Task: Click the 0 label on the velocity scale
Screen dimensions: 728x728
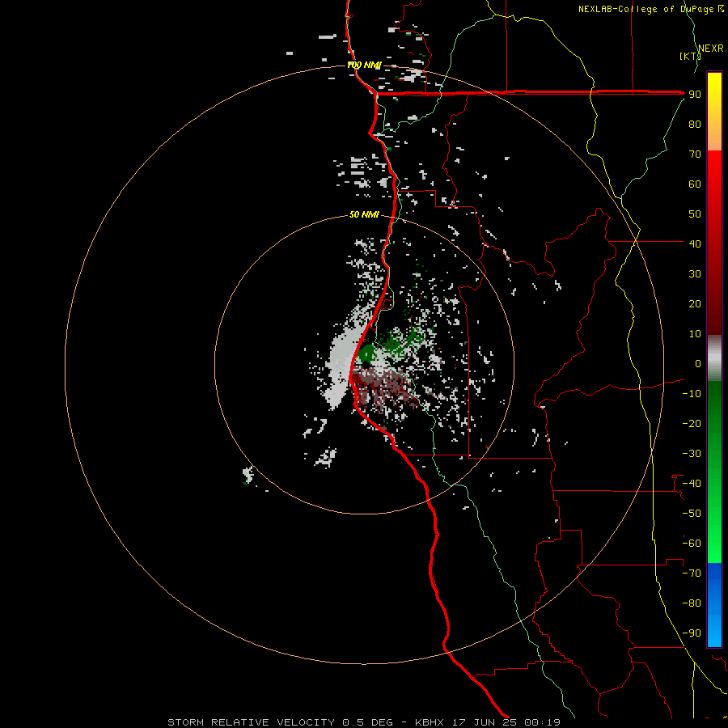Action: click(698, 364)
